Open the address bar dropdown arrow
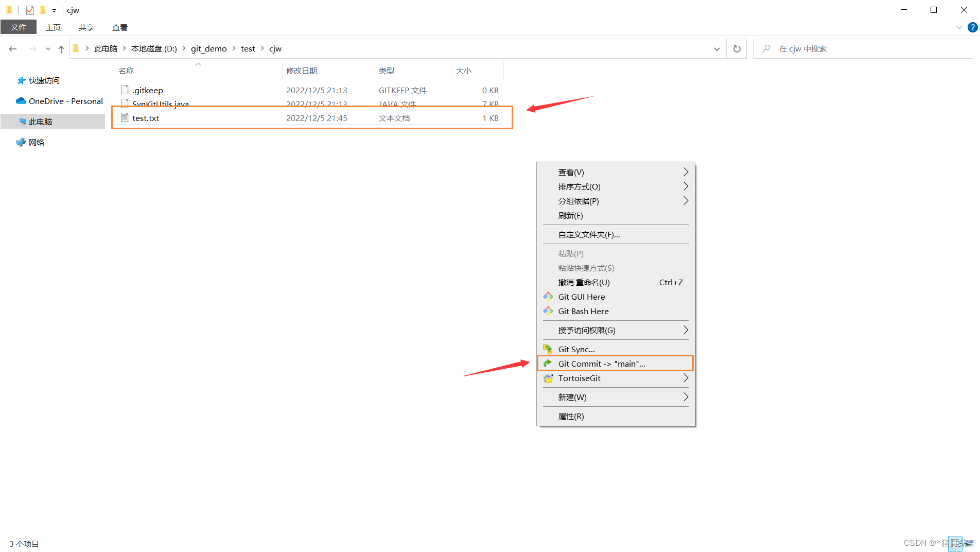Viewport: 980px width, 552px height. tap(717, 48)
